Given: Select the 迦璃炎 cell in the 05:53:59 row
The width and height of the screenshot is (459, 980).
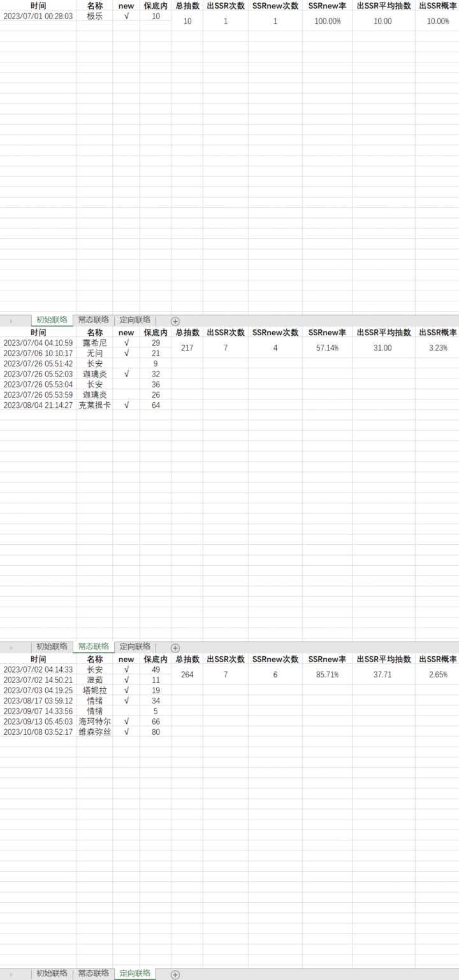Looking at the screenshot, I should pos(94,394).
